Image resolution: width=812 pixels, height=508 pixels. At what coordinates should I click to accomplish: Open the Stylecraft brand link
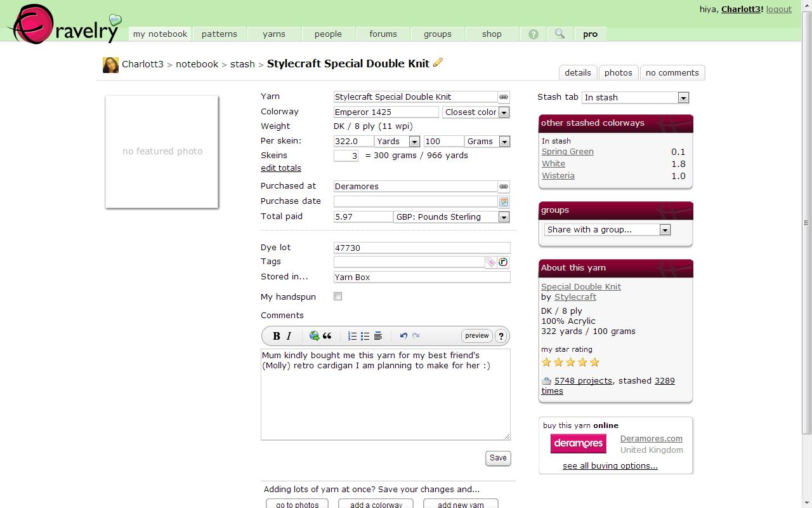[575, 297]
